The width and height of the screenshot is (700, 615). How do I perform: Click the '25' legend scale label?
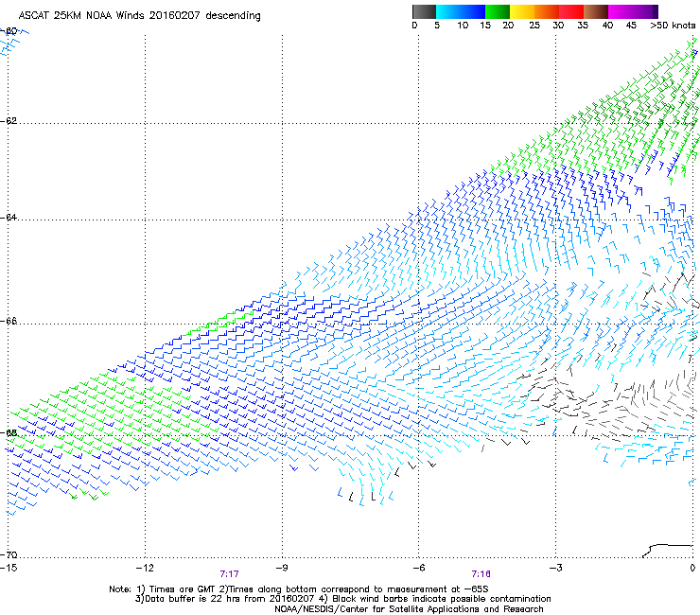pyautogui.click(x=534, y=26)
